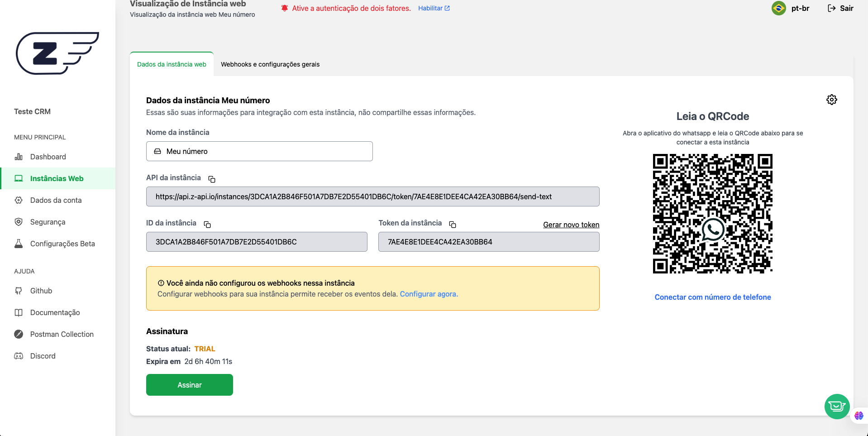This screenshot has height=436, width=868.
Task: Open Segurança menu item
Action: click(x=57, y=222)
